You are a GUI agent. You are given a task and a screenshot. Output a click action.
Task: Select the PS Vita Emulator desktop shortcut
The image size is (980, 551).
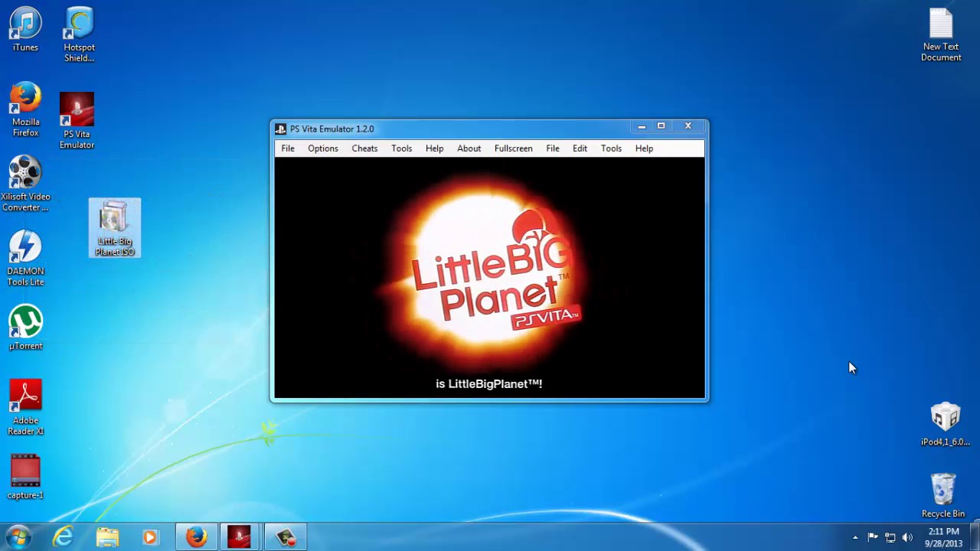point(77,120)
